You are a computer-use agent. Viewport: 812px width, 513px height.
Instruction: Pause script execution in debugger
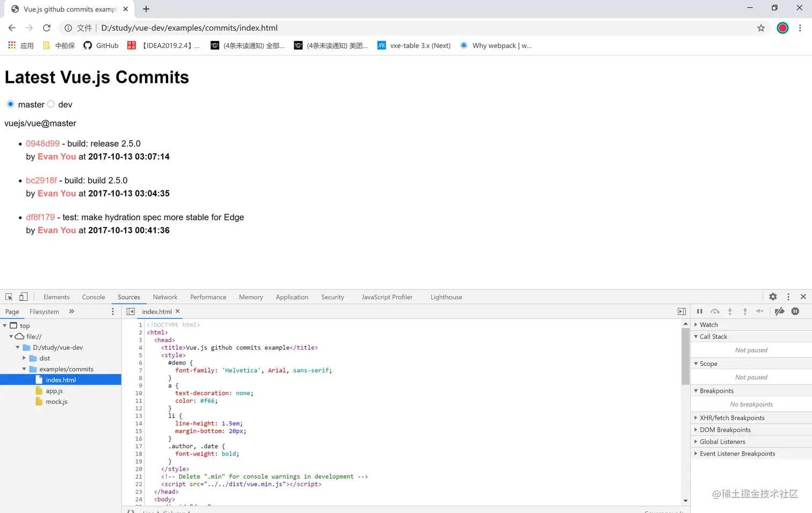point(699,312)
